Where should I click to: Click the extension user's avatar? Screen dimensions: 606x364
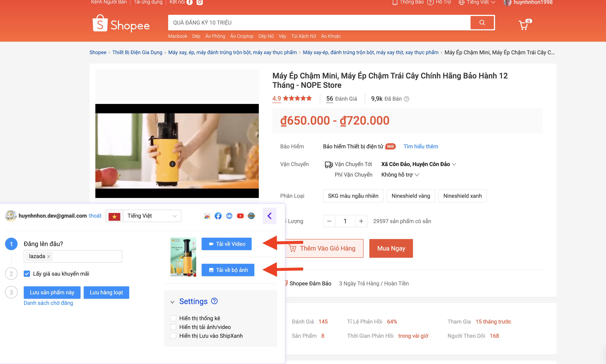click(11, 216)
